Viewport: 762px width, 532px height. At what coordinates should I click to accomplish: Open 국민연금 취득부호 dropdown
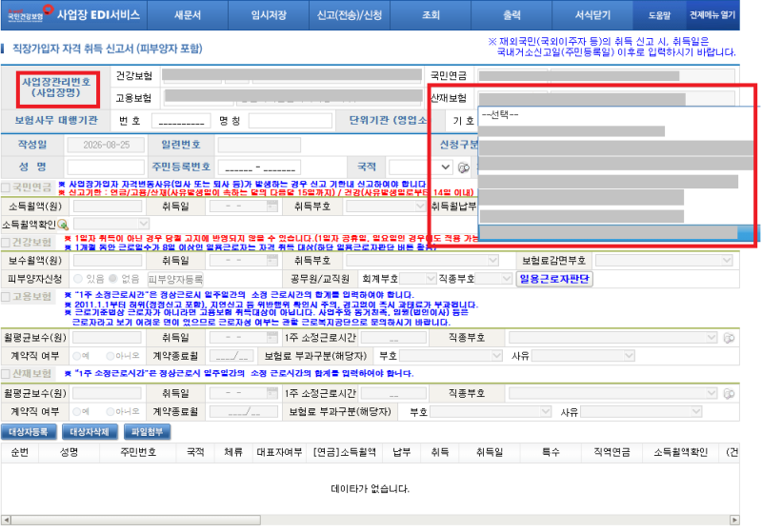coord(386,207)
